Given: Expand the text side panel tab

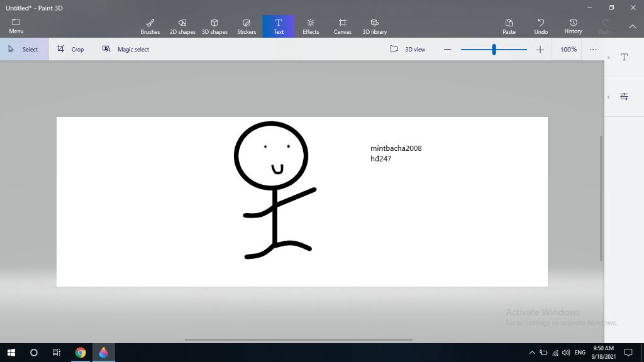Looking at the screenshot, I should (624, 57).
